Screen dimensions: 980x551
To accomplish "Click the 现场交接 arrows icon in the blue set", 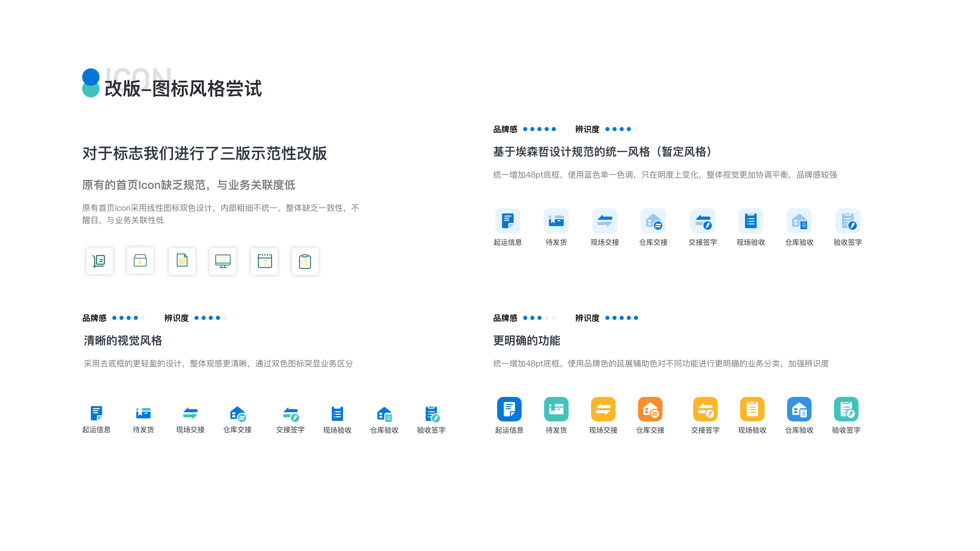I will [605, 221].
